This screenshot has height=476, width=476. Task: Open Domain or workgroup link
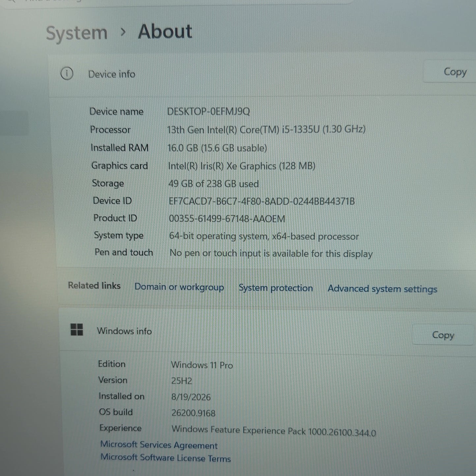[x=179, y=287]
